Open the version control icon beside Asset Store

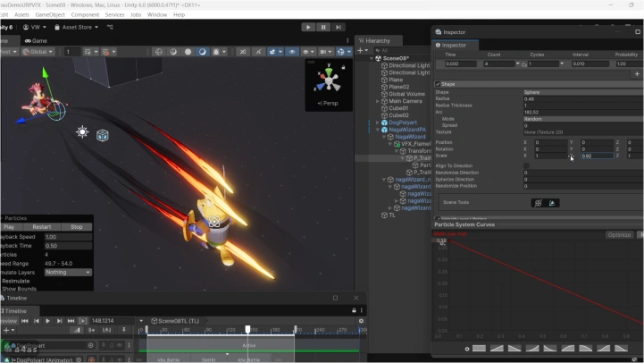tap(110, 27)
